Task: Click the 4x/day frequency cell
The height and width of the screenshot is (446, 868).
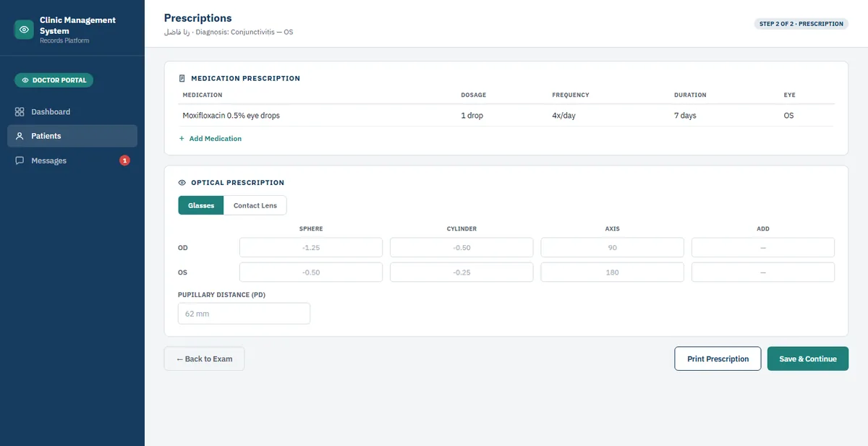Action: [x=563, y=116]
